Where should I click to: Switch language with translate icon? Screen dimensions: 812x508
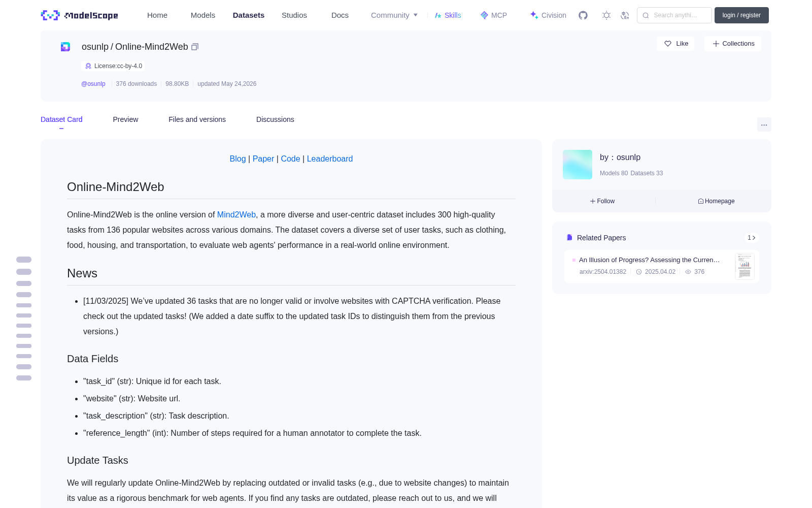coord(625,15)
